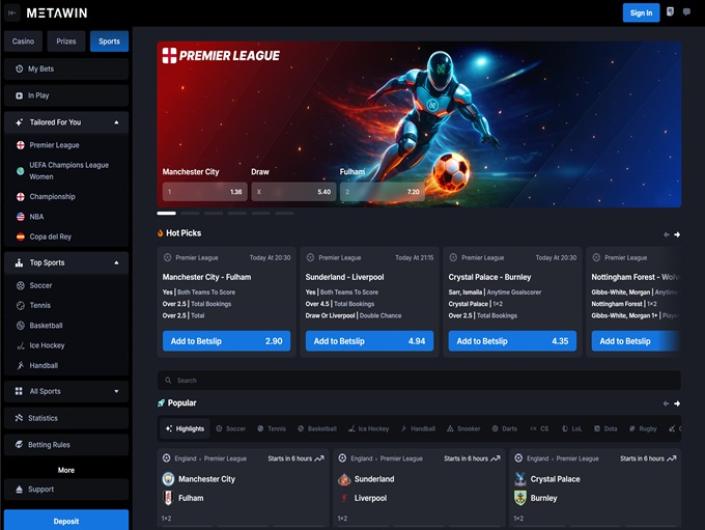Viewport: 705px width, 530px height.
Task: Switch to the Prizes tab
Action: (66, 42)
